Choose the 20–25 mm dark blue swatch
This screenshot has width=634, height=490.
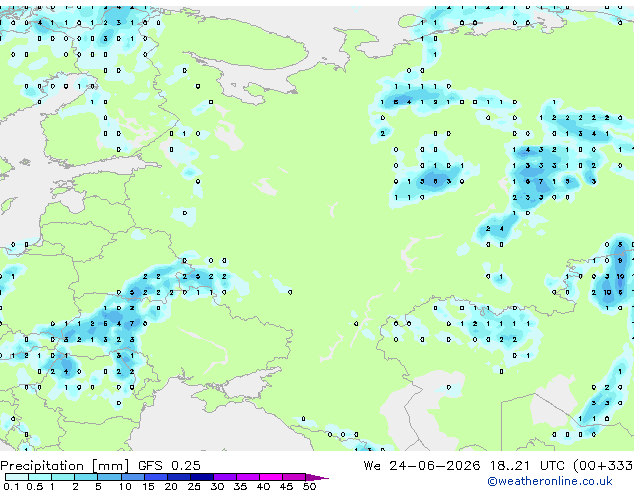[179, 477]
